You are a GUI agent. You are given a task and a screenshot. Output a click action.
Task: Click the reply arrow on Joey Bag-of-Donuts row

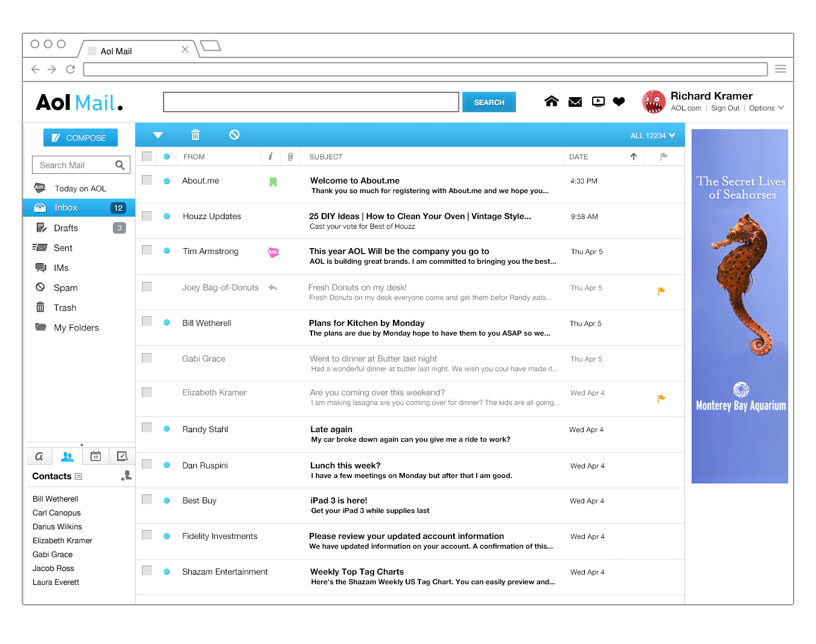click(273, 288)
